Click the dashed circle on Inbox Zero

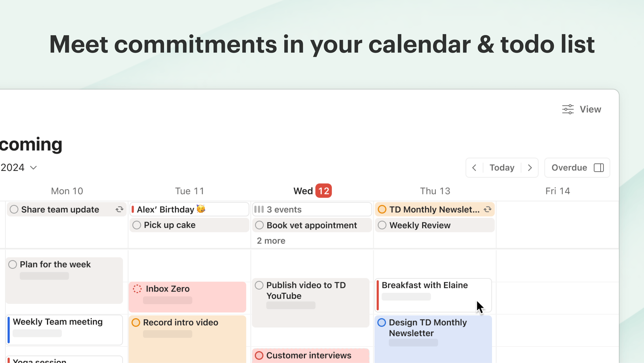coord(137,289)
